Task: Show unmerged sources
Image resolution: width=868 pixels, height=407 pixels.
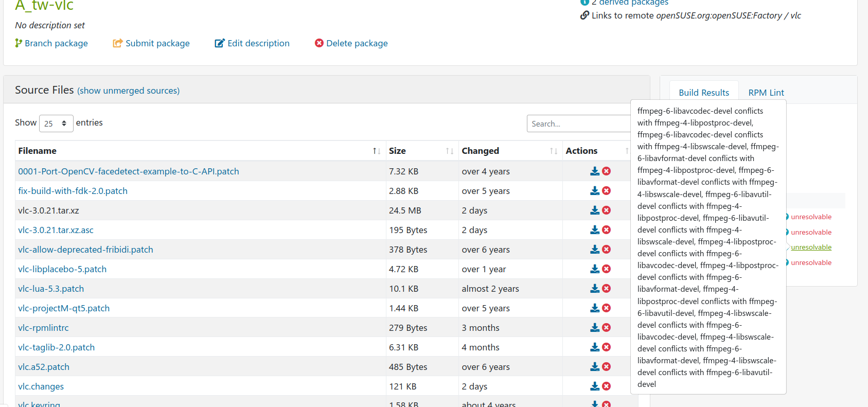Action: (128, 91)
